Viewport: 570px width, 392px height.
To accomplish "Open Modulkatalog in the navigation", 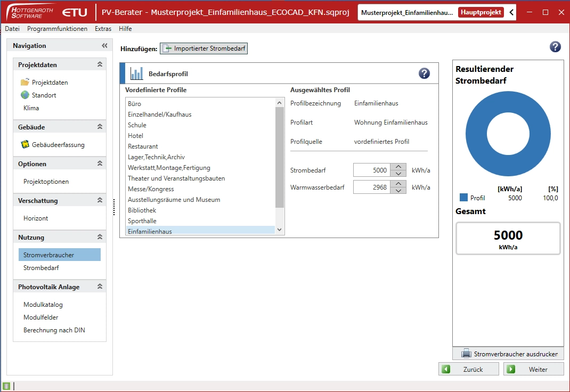I will (x=43, y=305).
